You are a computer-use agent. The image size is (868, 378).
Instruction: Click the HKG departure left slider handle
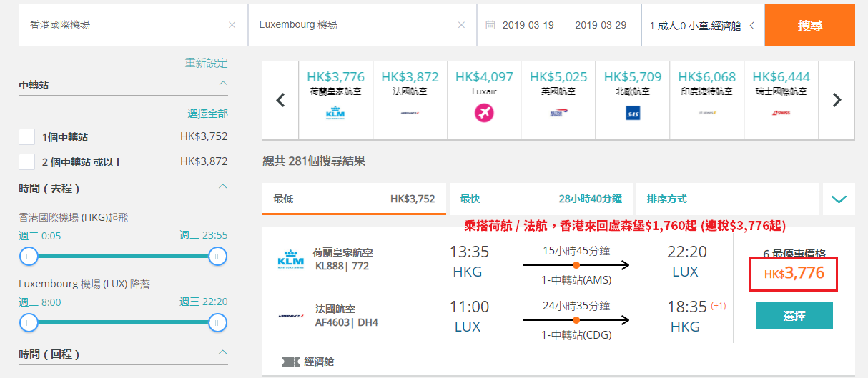29,256
